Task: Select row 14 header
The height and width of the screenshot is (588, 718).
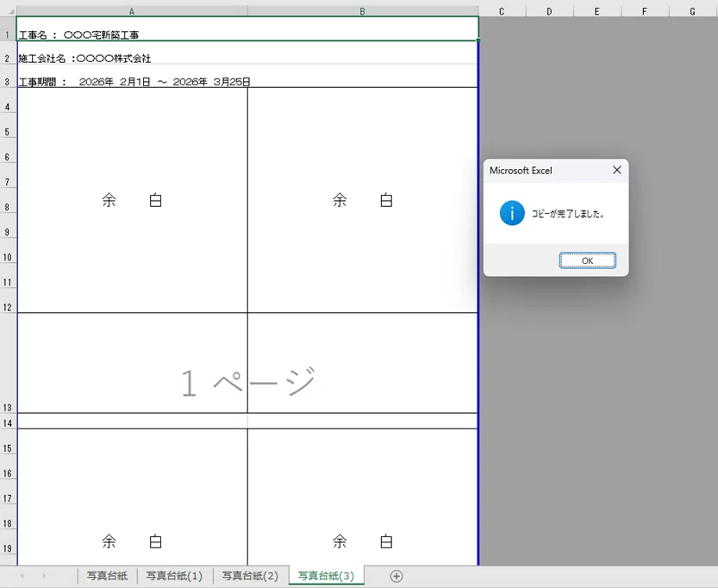Action: [x=8, y=421]
